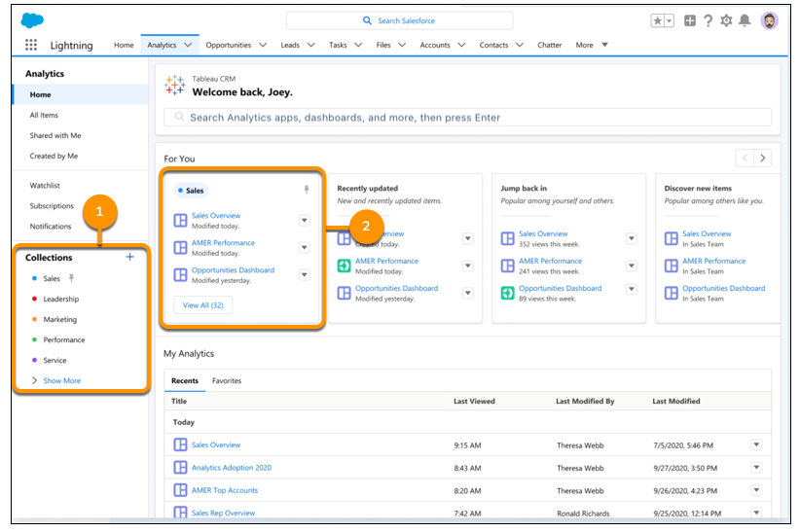800x532 pixels.
Task: Expand the Tasks tab dropdown
Action: click(358, 45)
